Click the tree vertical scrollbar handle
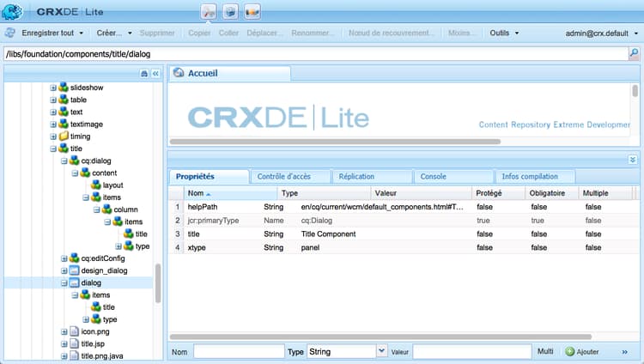This screenshot has width=644, height=364. [x=158, y=283]
